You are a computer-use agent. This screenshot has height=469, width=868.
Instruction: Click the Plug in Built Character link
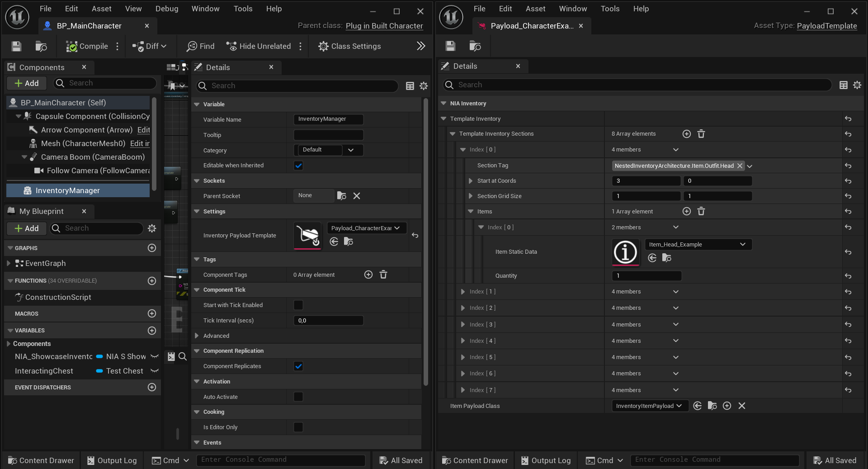[x=384, y=26]
